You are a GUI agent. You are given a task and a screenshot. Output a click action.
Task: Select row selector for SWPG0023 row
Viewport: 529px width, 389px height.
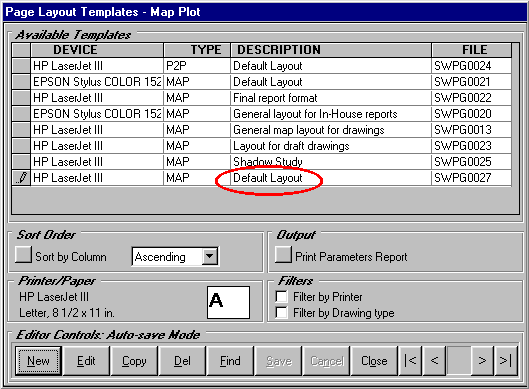coord(21,146)
